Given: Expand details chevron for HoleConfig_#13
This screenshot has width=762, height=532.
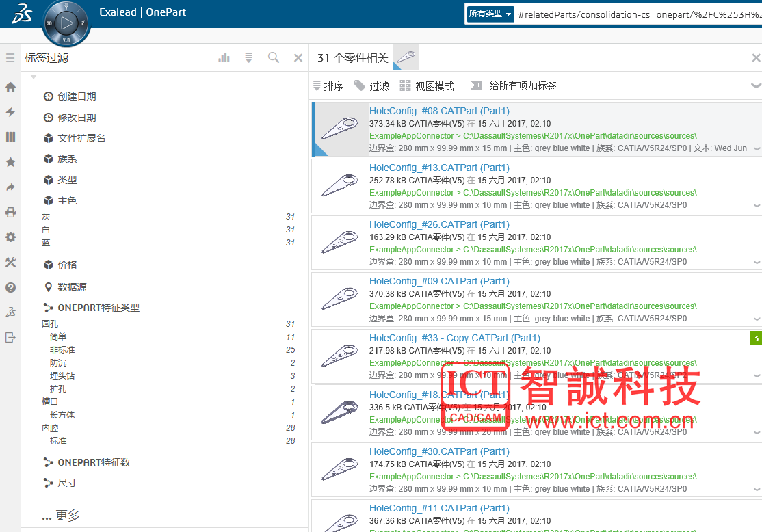Looking at the screenshot, I should tap(757, 206).
